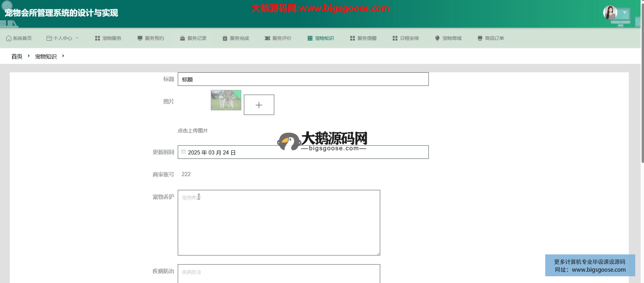
Task: Go to the 服务提醒 menu item
Action: [x=363, y=38]
